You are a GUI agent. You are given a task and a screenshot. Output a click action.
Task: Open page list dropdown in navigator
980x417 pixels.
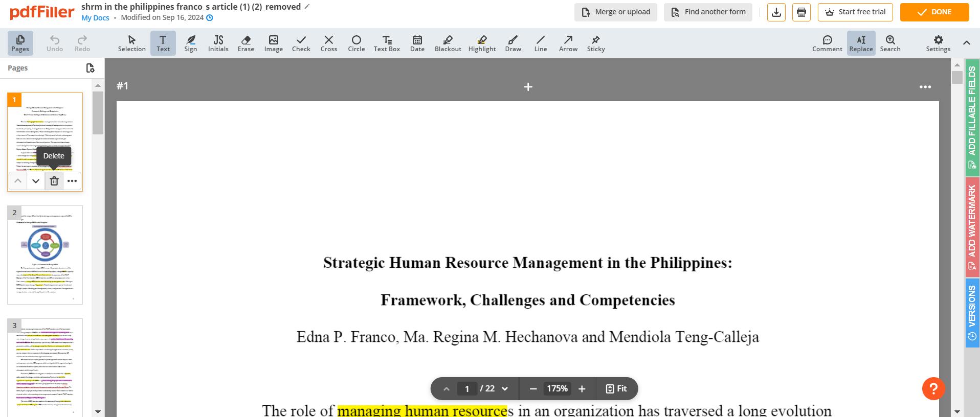coord(505,389)
